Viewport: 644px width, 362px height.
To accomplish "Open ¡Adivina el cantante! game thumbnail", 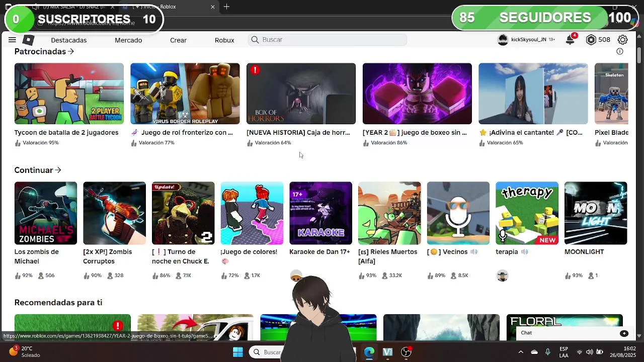I will 533,94.
